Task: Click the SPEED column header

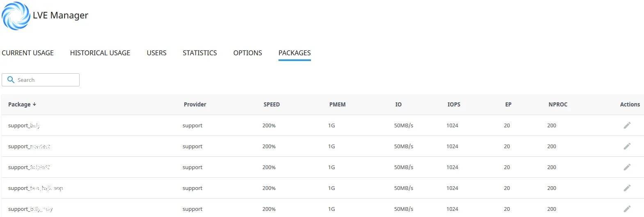Action: 272,104
